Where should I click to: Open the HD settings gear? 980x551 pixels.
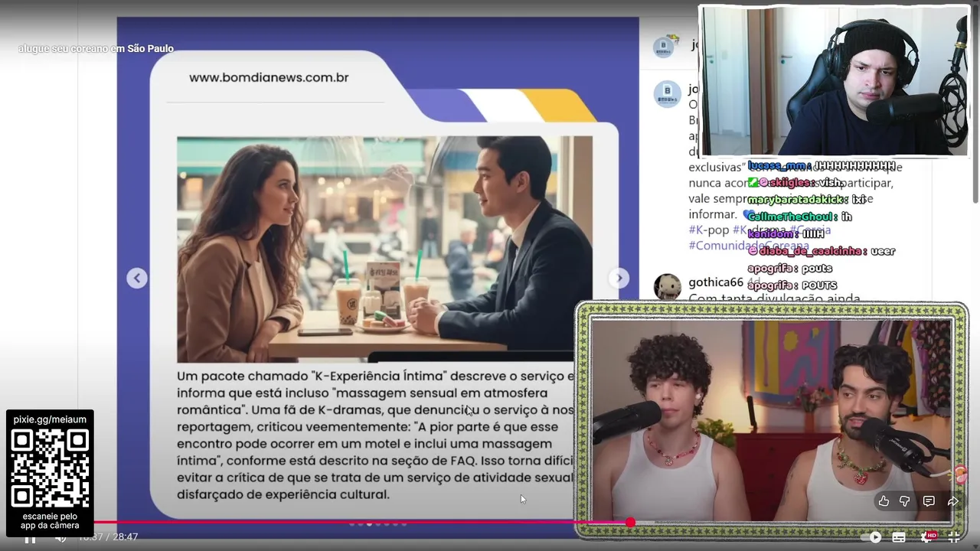point(929,537)
